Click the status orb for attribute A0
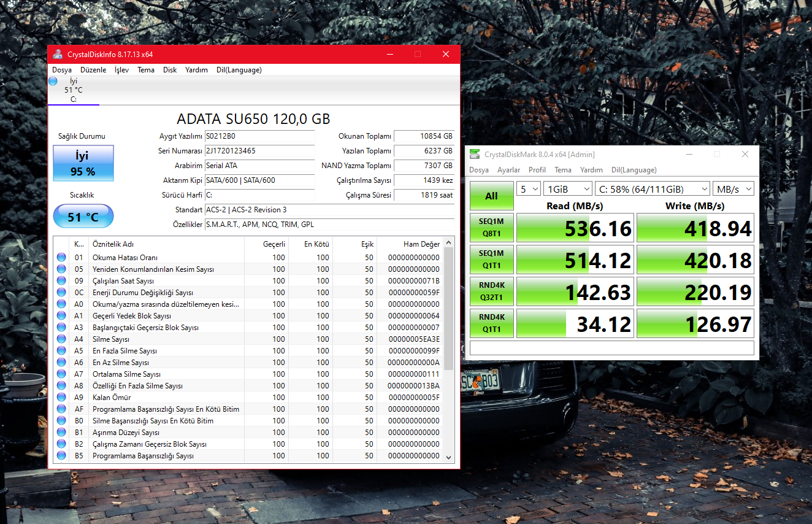Screen dimensions: 812x524 [61, 304]
